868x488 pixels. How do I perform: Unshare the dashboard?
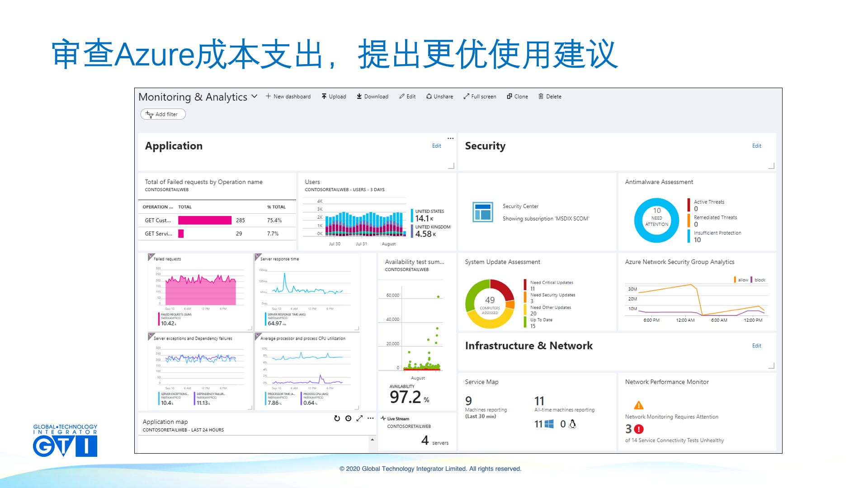click(x=439, y=96)
